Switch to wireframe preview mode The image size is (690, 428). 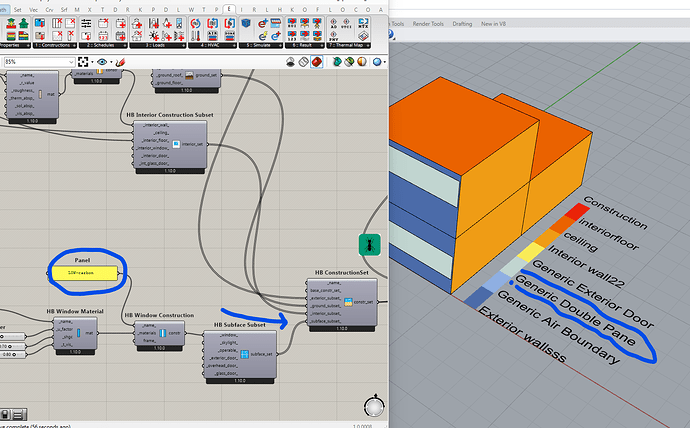pos(303,62)
